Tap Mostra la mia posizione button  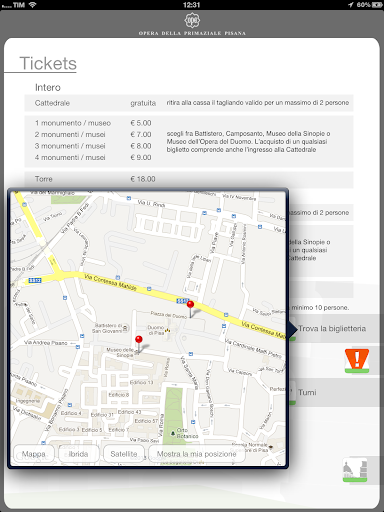pyautogui.click(x=197, y=454)
